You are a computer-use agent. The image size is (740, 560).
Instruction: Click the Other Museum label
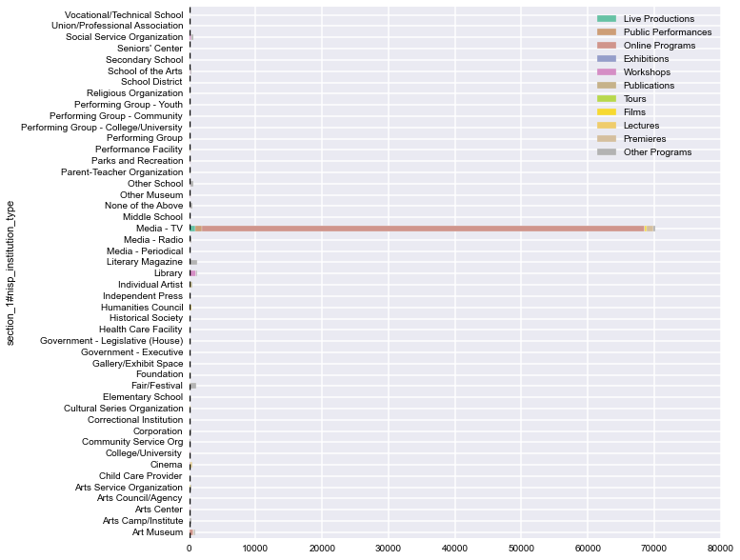pyautogui.click(x=151, y=195)
